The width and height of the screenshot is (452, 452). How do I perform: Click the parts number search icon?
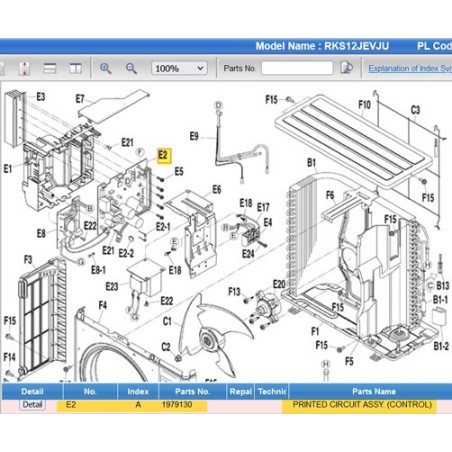[347, 68]
